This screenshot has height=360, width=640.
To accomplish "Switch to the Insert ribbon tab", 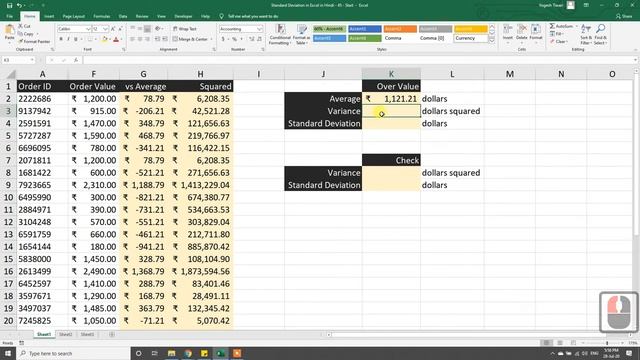I will [x=49, y=16].
